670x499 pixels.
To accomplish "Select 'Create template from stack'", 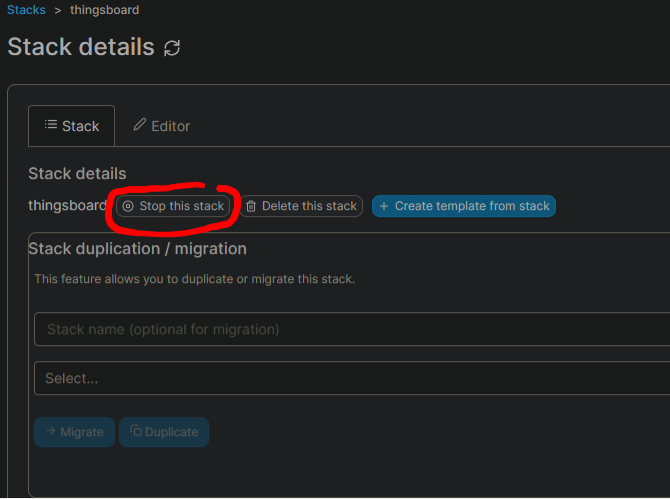I will [464, 206].
